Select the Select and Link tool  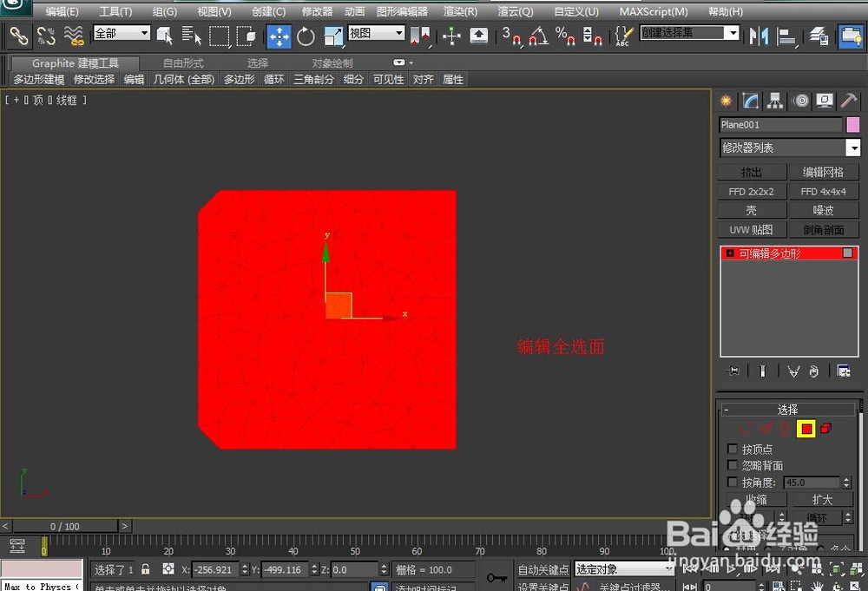(19, 36)
